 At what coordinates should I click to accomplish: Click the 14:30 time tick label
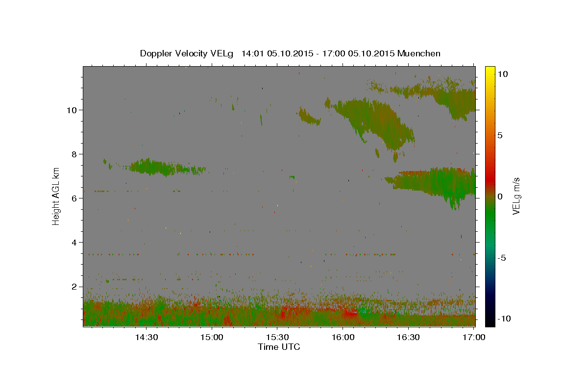point(146,338)
